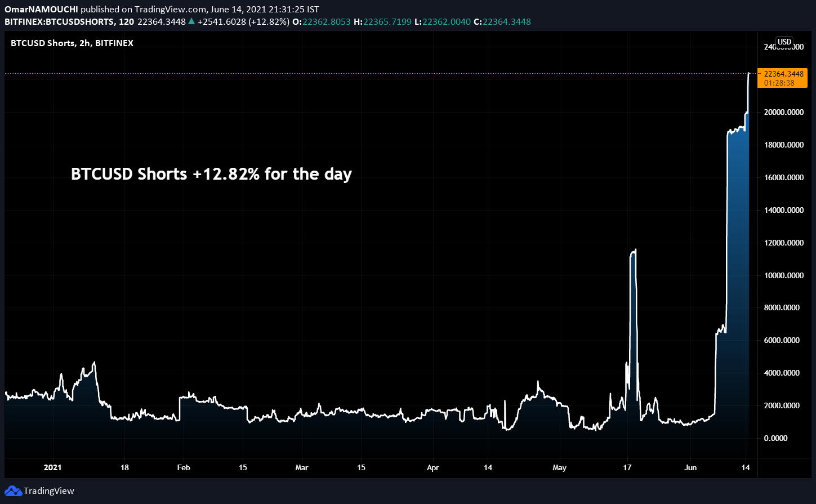Click the Feb label on the time axis
The width and height of the screenshot is (816, 504).
coord(184,468)
